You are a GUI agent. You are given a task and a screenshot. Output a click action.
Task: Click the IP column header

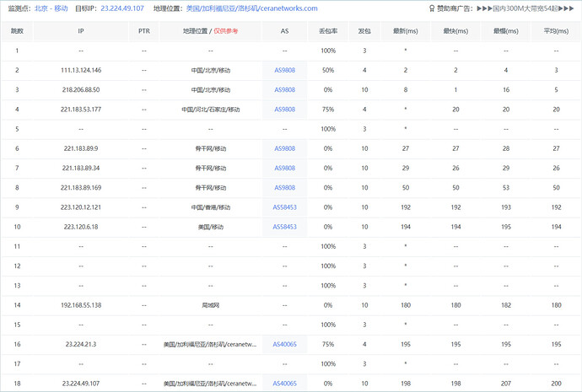tap(81, 31)
